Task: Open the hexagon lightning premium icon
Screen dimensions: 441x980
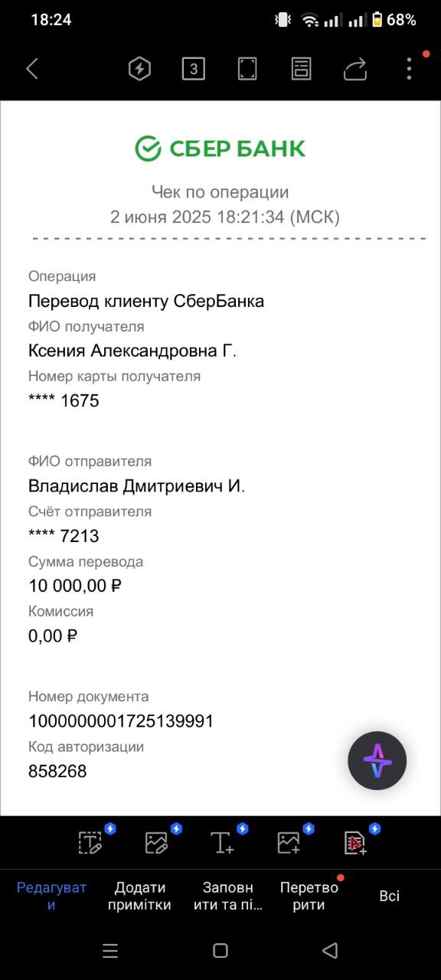Action: click(x=139, y=69)
